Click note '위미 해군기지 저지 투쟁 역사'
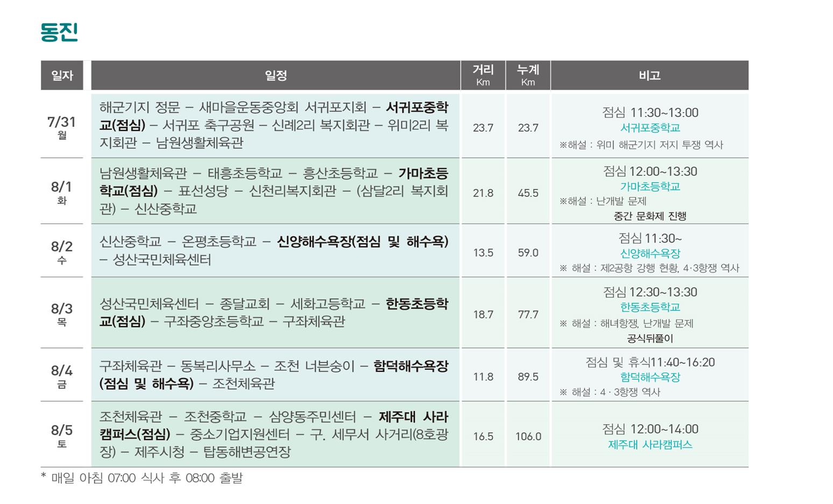This screenshot has height=504, width=833. [x=660, y=145]
